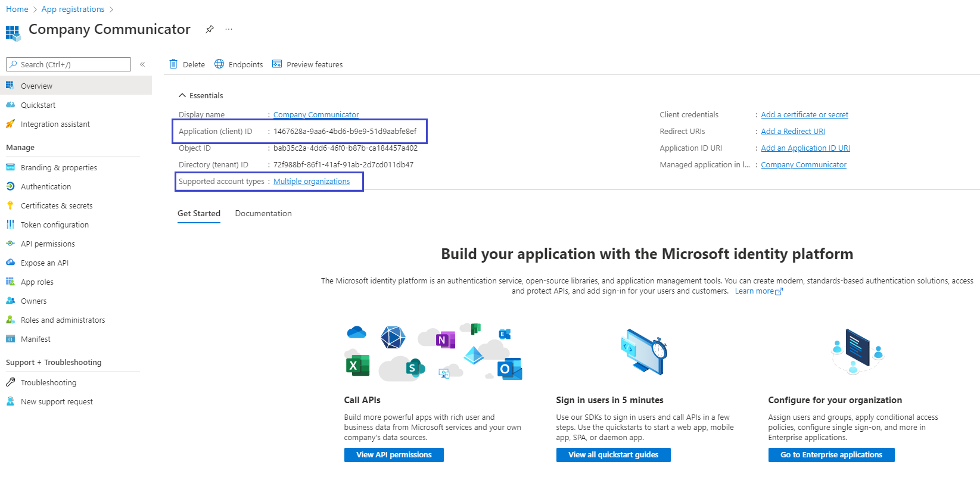
Task: Click the Integration assistant rocket icon
Action: click(x=10, y=124)
